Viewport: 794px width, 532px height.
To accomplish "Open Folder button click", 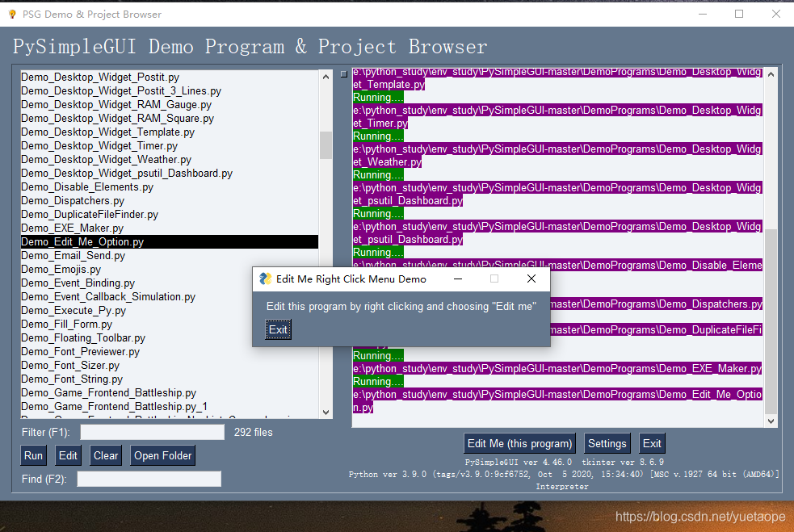I will click(162, 455).
